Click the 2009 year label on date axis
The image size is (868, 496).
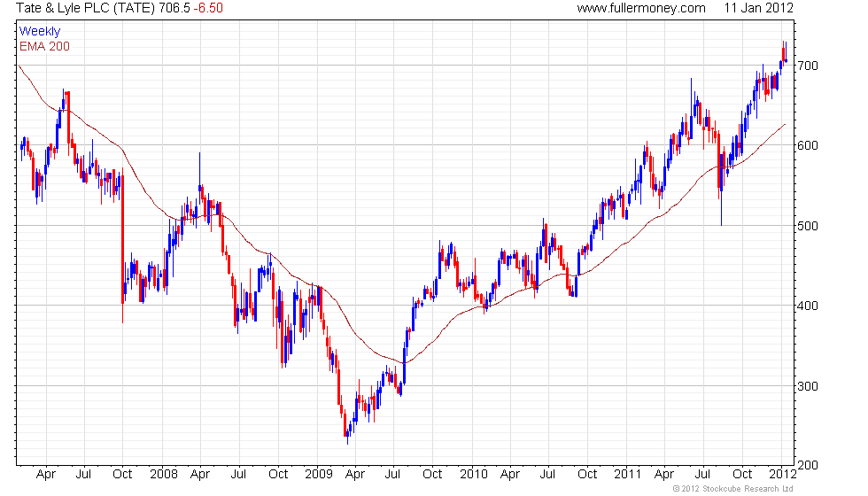[x=318, y=475]
